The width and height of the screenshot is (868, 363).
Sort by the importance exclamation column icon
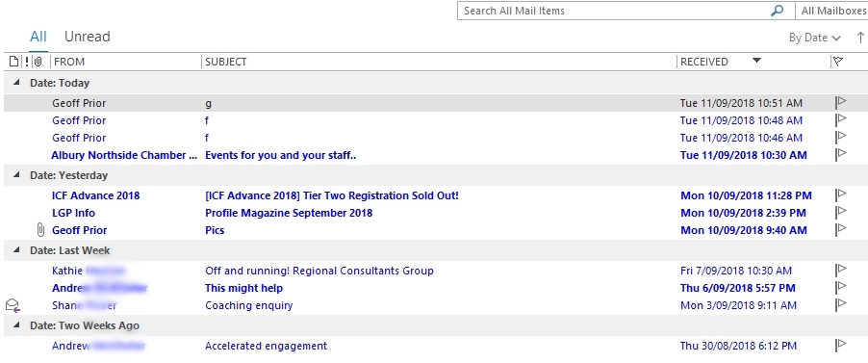[x=27, y=62]
